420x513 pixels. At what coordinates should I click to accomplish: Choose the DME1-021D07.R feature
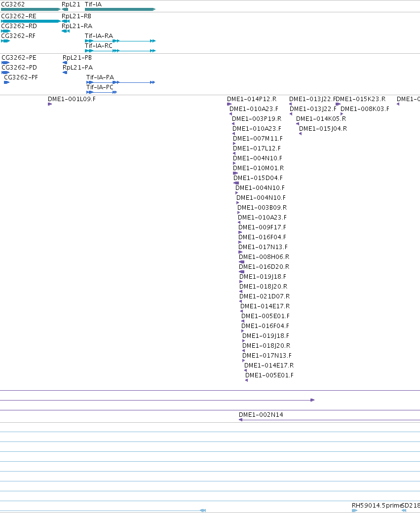(265, 296)
